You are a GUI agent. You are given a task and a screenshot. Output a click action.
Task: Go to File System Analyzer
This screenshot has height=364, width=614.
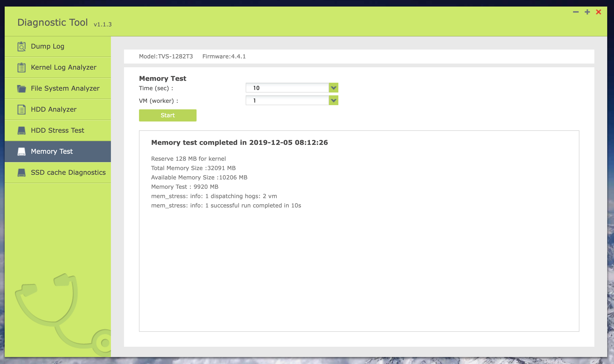tap(65, 89)
